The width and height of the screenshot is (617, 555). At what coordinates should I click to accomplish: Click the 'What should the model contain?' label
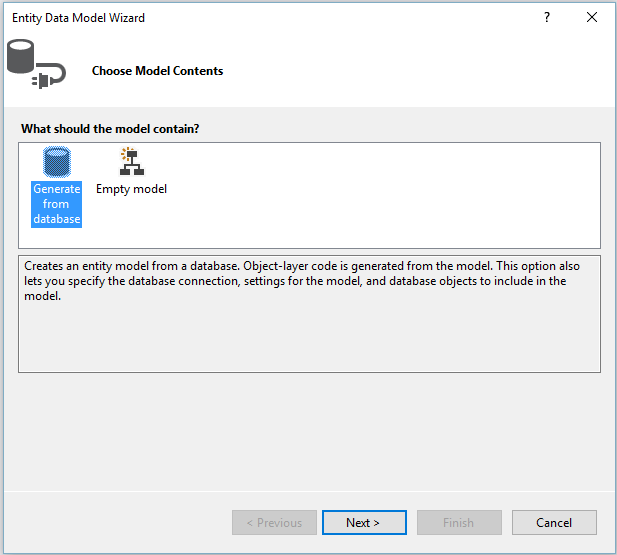(x=110, y=129)
